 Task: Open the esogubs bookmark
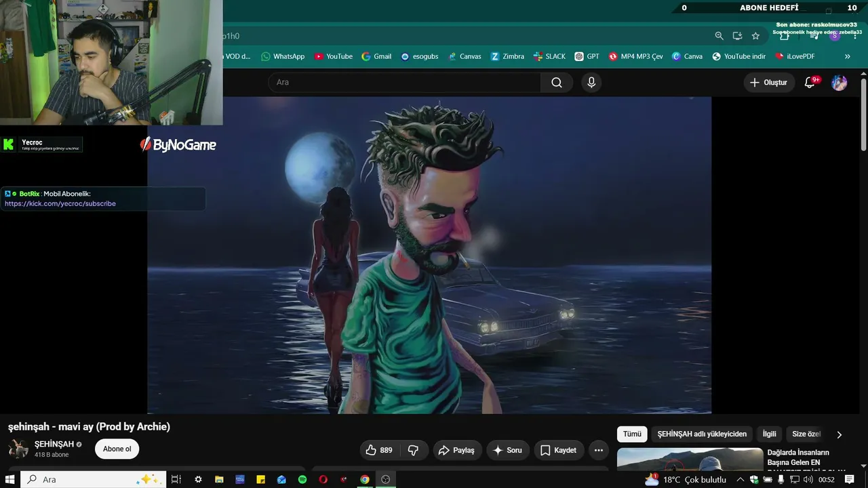point(419,56)
